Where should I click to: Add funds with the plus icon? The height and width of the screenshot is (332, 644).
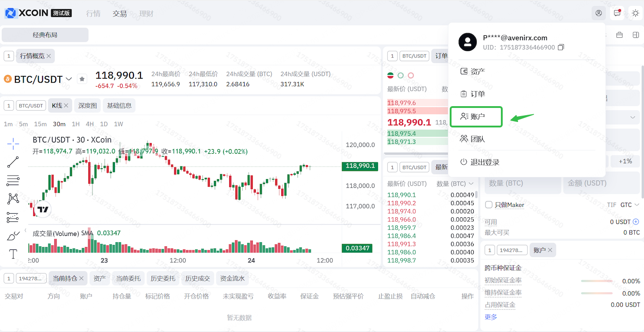636,222
